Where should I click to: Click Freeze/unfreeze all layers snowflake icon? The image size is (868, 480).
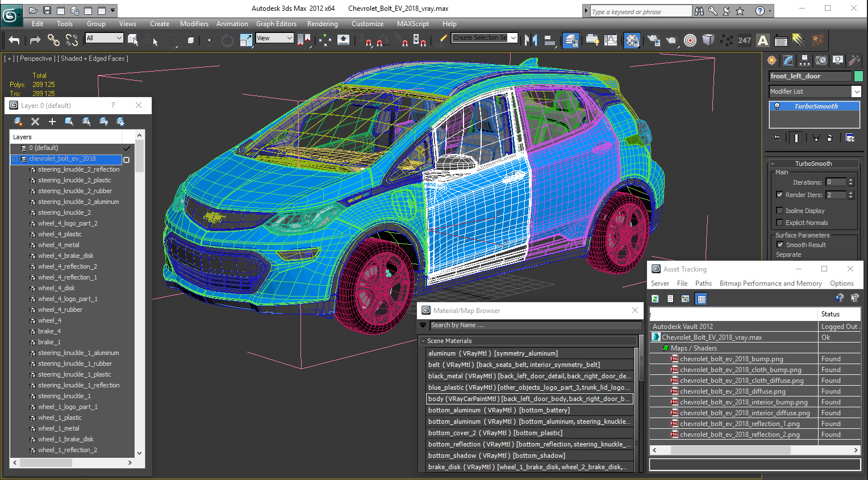120,121
